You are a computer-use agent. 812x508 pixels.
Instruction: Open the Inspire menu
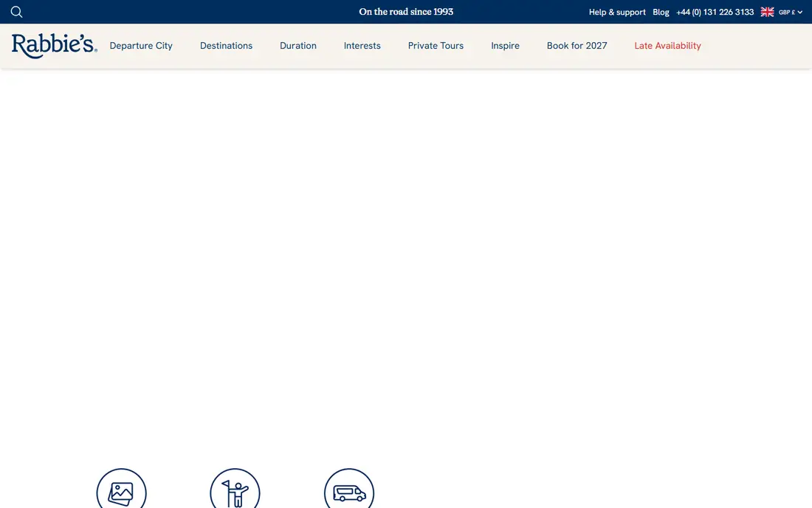[505, 46]
